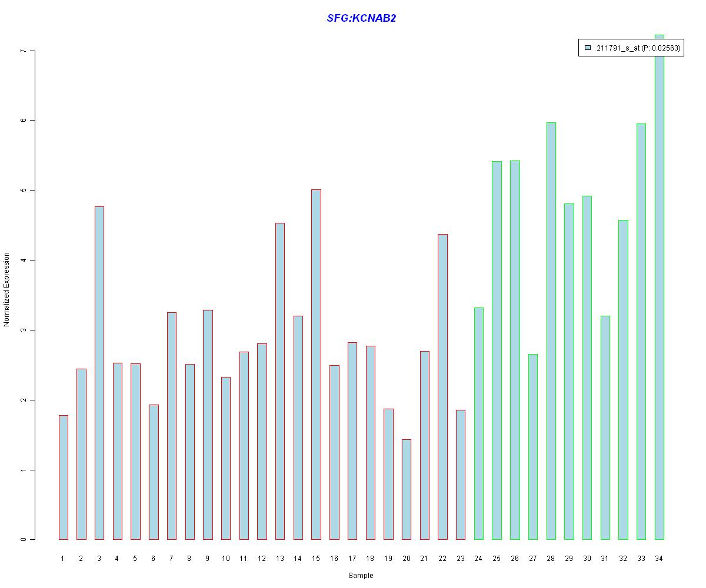Click the Sample x-axis label

(360, 576)
